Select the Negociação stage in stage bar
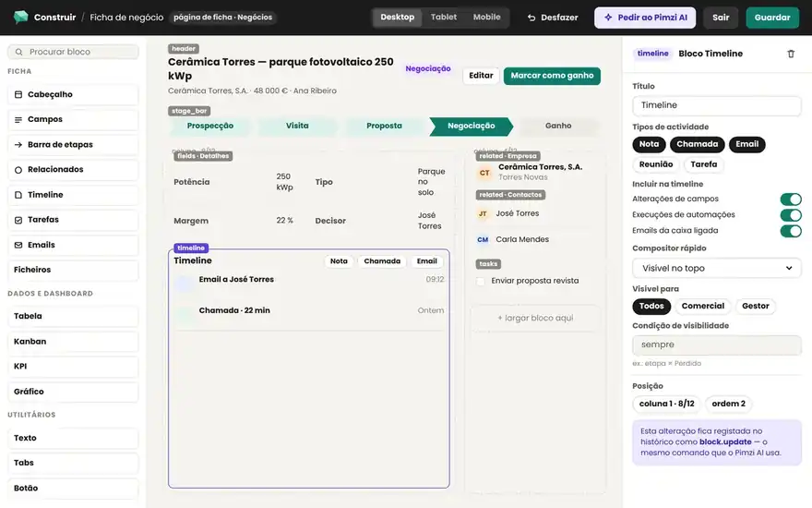Screen dimensions: 812x508 tap(471, 126)
